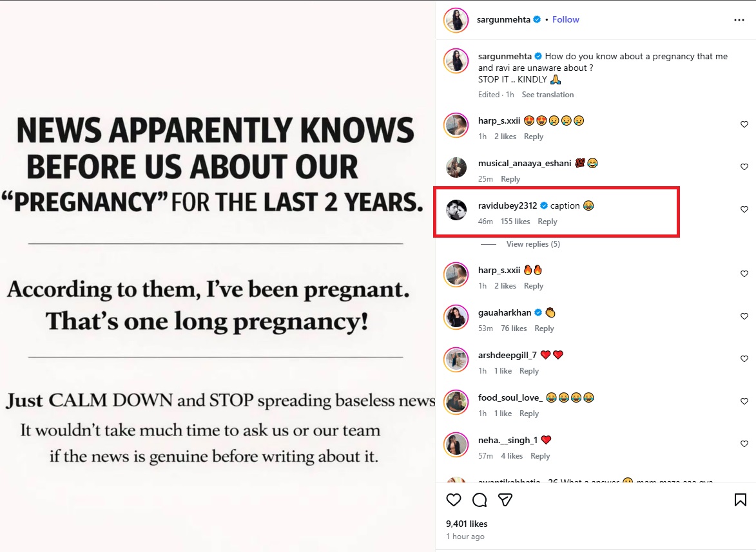Like neha.__singh_1's comment heart
Image resolution: width=756 pixels, height=552 pixels.
[744, 444]
